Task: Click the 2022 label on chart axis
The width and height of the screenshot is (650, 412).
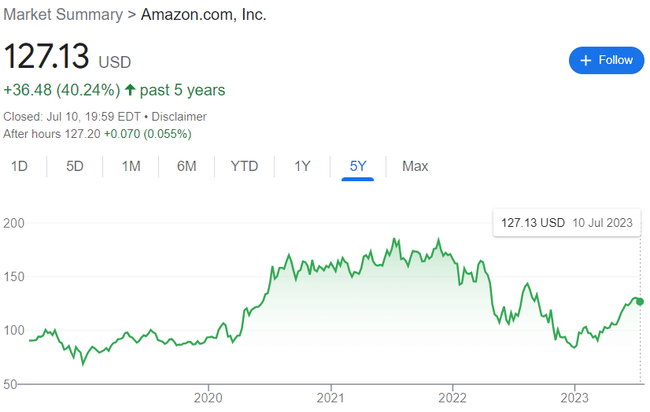Action: pyautogui.click(x=452, y=397)
